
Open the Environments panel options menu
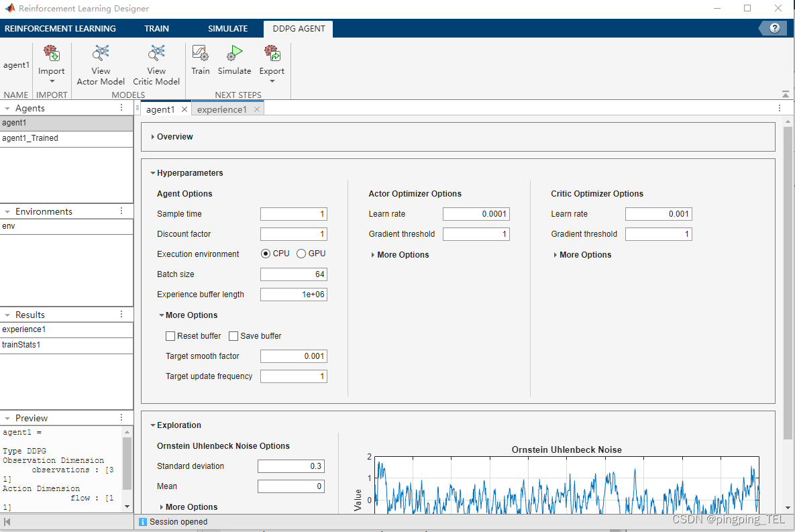click(121, 211)
